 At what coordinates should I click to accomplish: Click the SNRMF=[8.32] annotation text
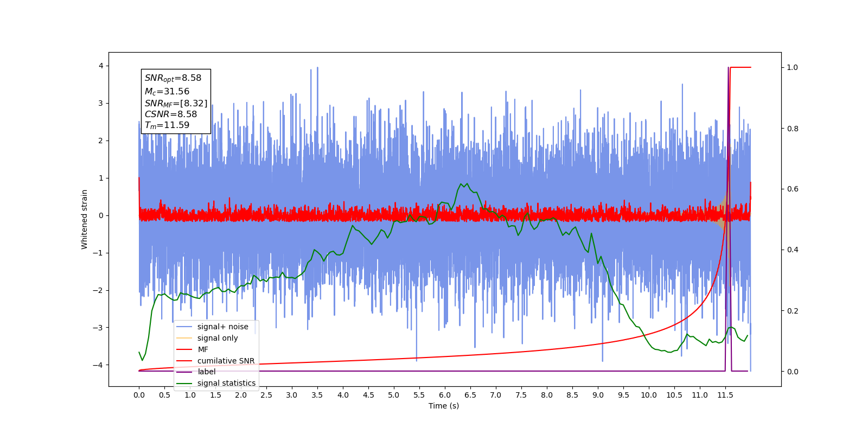pos(176,103)
